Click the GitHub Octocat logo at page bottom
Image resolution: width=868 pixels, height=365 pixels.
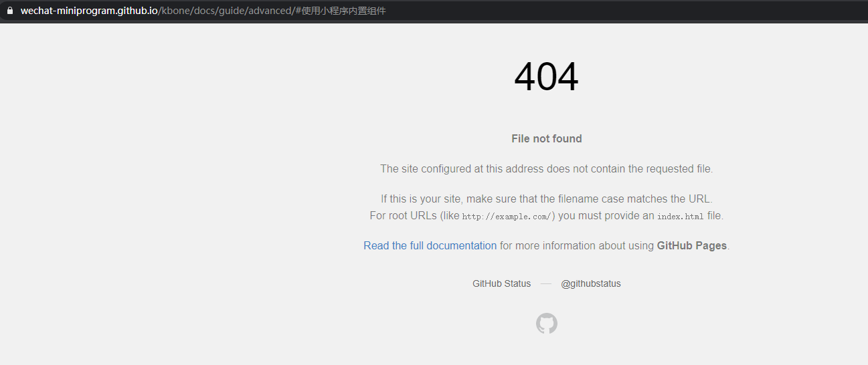point(547,324)
